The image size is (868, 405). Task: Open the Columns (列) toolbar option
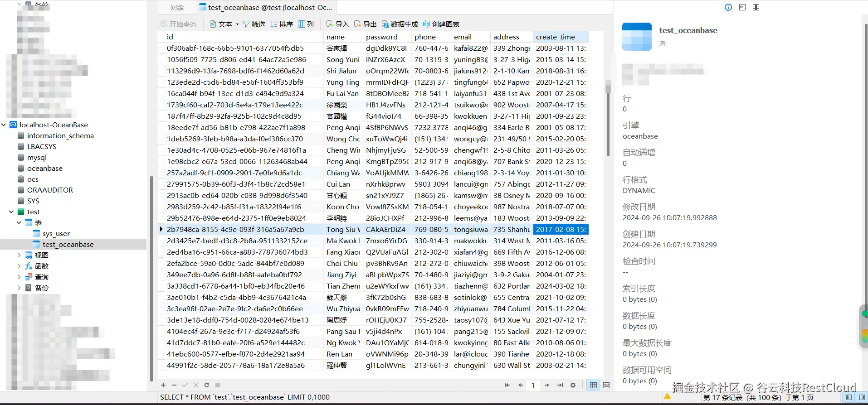[306, 24]
